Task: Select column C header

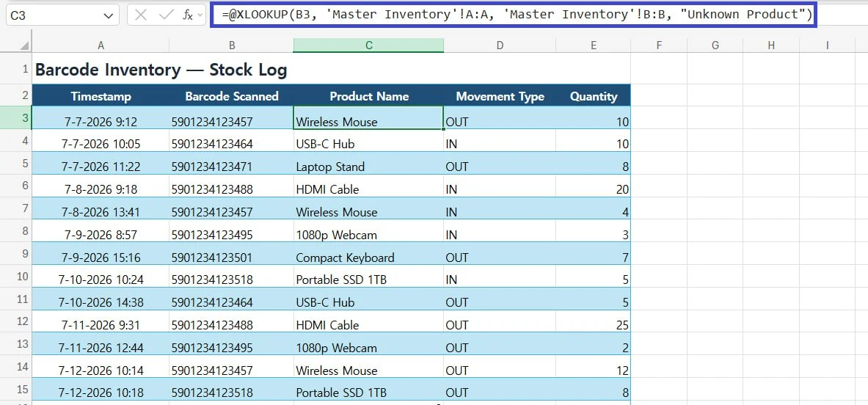Action: [x=368, y=45]
